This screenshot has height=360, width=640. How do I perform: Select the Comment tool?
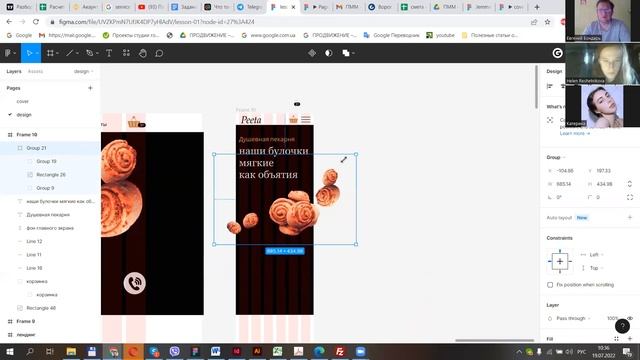(159, 53)
